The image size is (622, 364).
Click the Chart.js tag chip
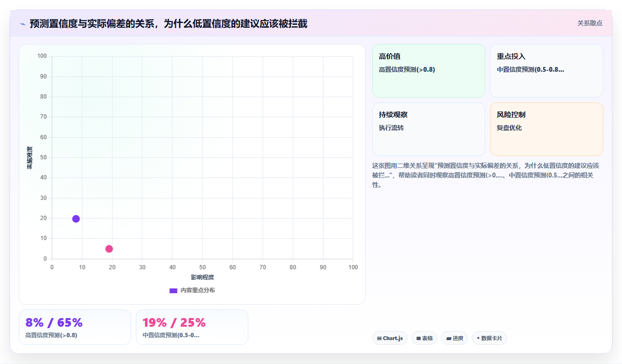[x=389, y=338]
